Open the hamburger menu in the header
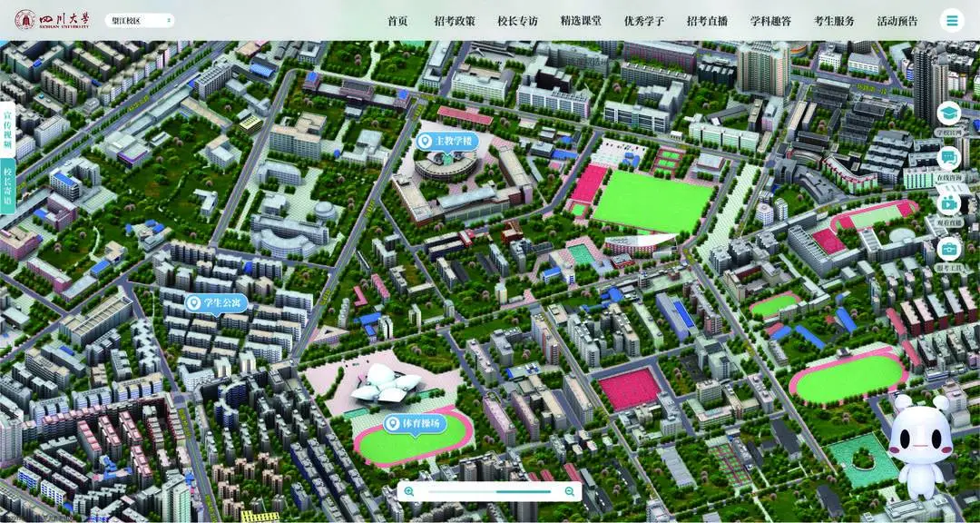The image size is (980, 523). (951, 20)
